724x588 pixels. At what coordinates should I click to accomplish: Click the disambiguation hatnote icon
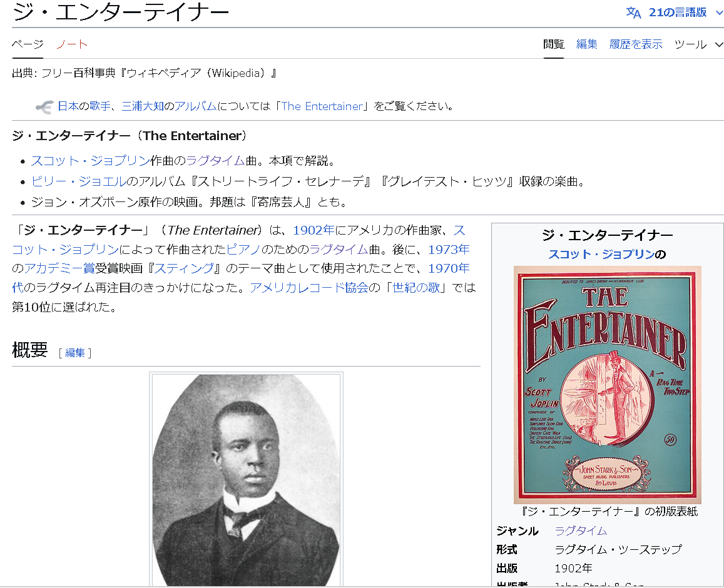[44, 106]
